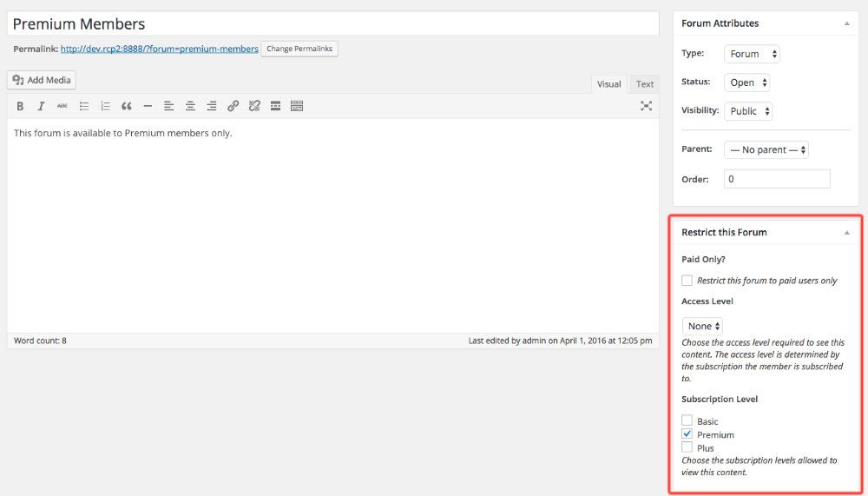
Task: Insert or edit link icon
Action: click(x=233, y=106)
